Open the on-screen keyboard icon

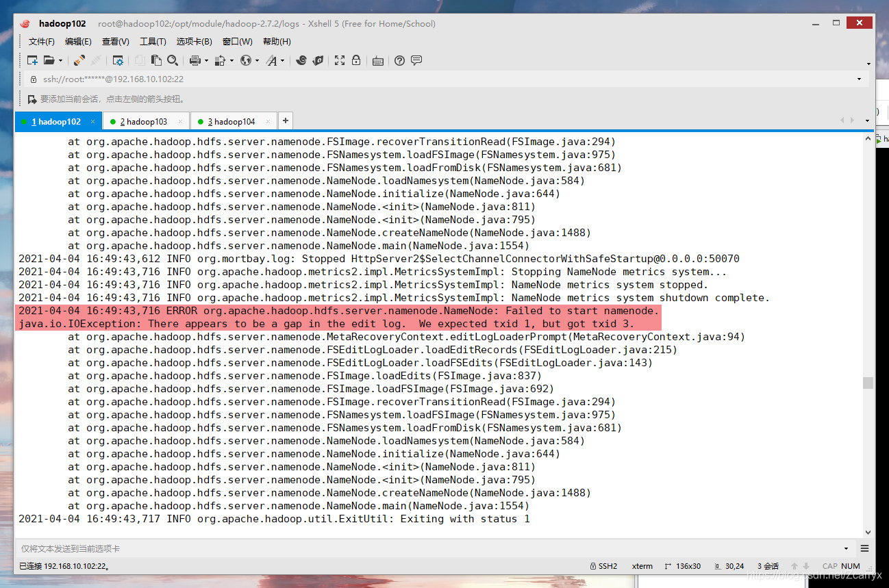point(378,61)
